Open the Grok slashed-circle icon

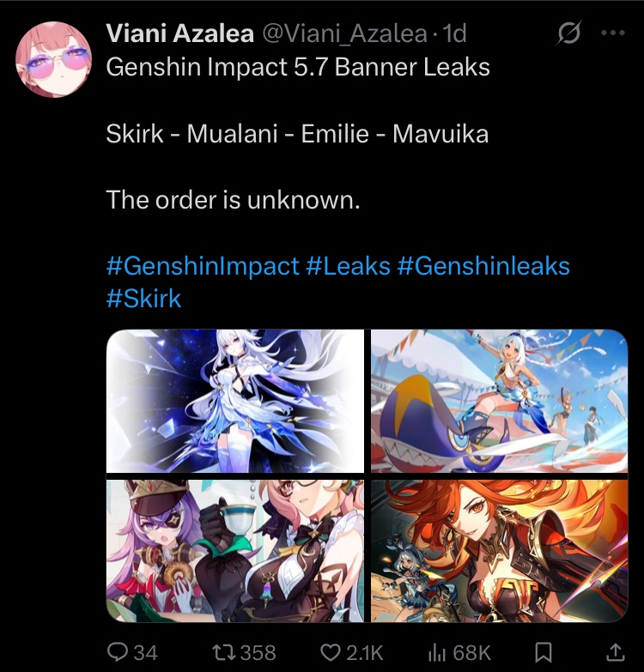568,33
